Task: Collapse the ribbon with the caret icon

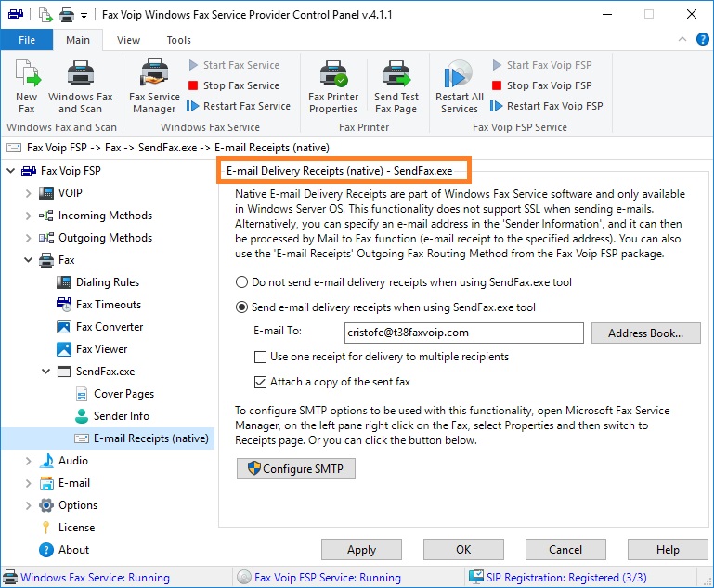Action: (682, 39)
